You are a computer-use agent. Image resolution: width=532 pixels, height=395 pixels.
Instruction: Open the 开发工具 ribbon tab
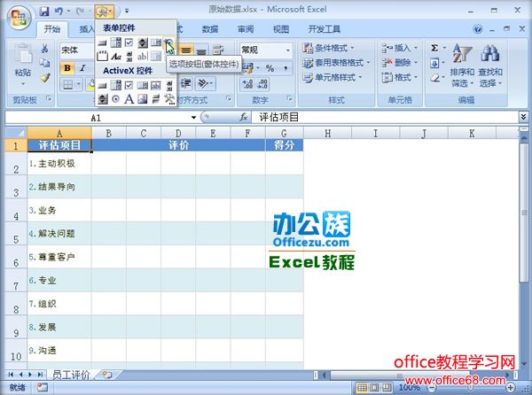click(x=324, y=29)
